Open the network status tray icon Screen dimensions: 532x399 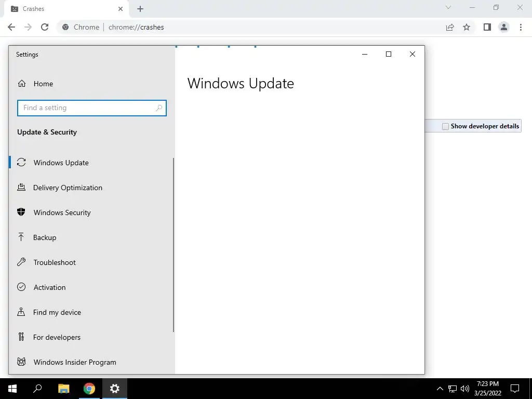pos(453,389)
